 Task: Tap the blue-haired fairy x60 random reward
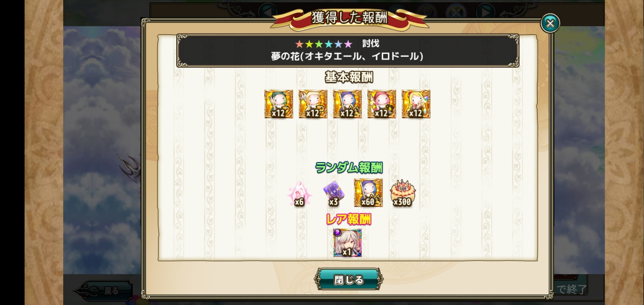[x=368, y=193]
